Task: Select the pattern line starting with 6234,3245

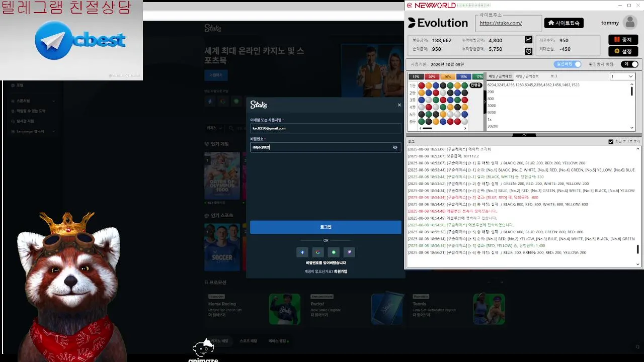Action: pos(533,85)
